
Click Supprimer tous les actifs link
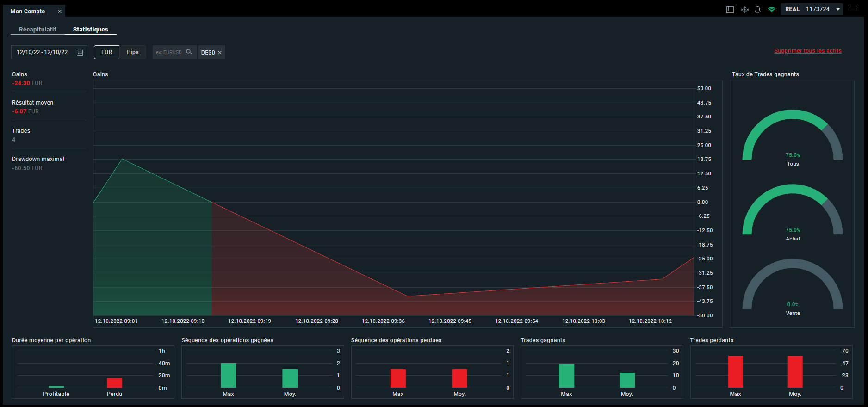(808, 51)
